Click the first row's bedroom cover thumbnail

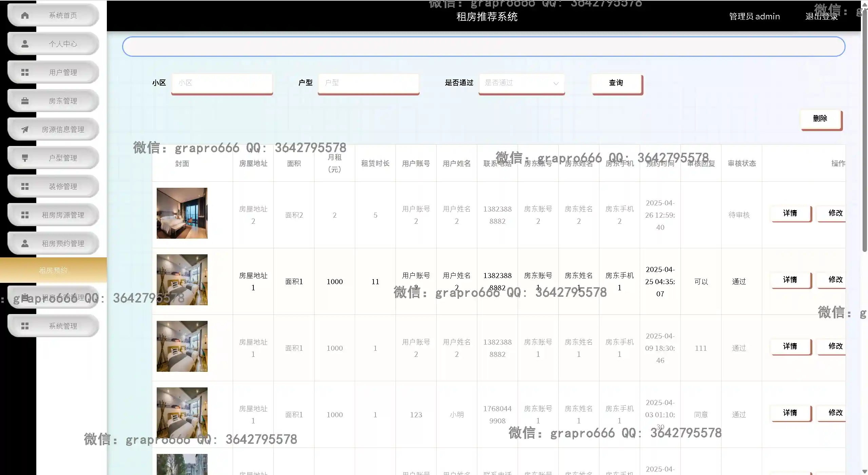(x=182, y=213)
